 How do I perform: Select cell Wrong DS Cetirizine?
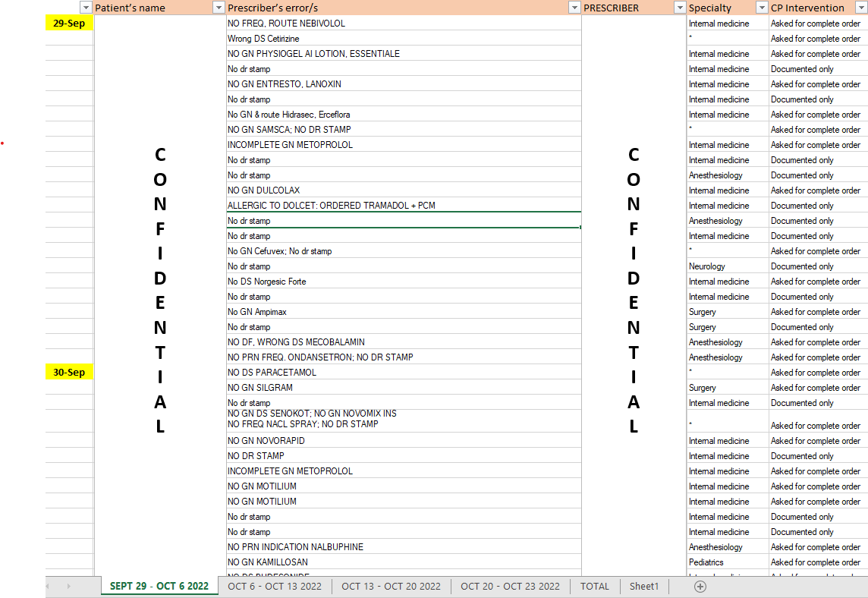click(404, 39)
